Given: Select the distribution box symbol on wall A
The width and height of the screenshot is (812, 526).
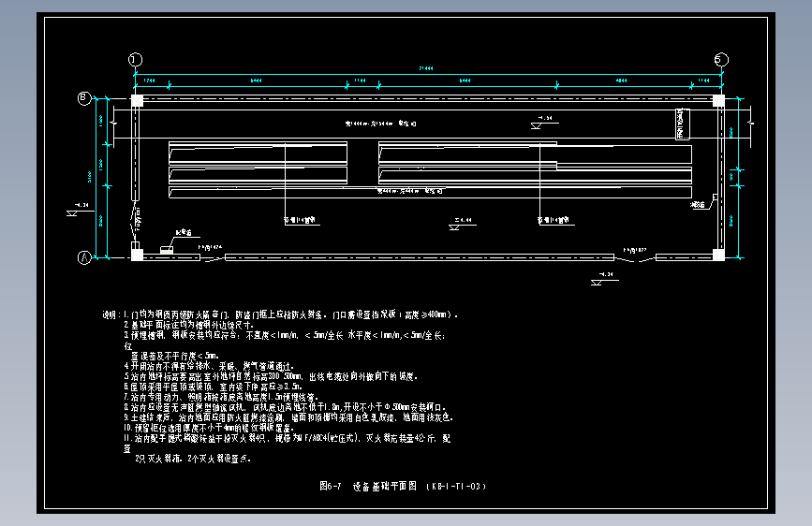Looking at the screenshot, I should coord(167,250).
